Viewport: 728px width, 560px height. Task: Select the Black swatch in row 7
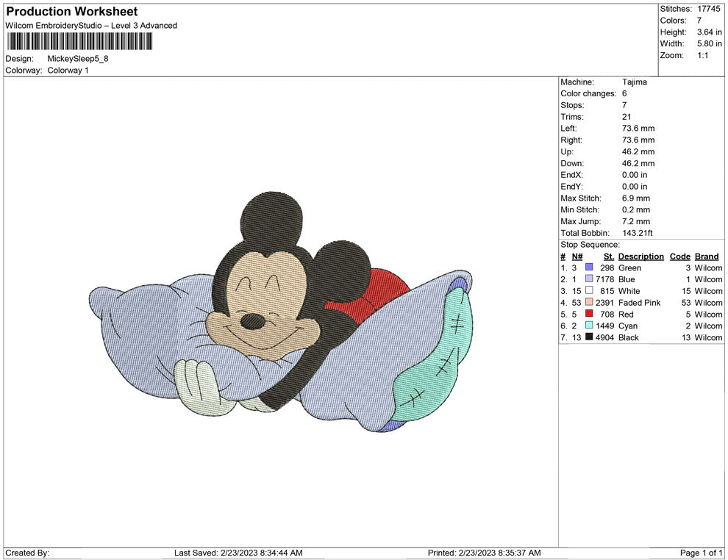click(x=588, y=337)
